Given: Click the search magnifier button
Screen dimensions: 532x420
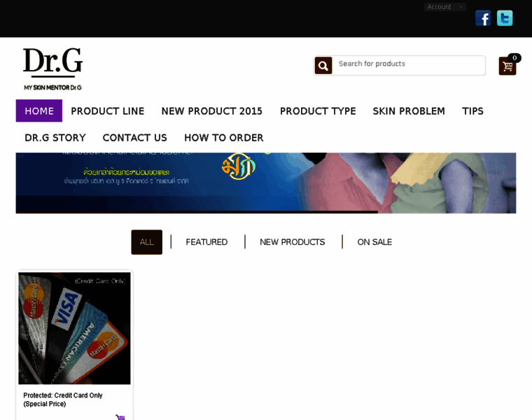Looking at the screenshot, I should [323, 65].
